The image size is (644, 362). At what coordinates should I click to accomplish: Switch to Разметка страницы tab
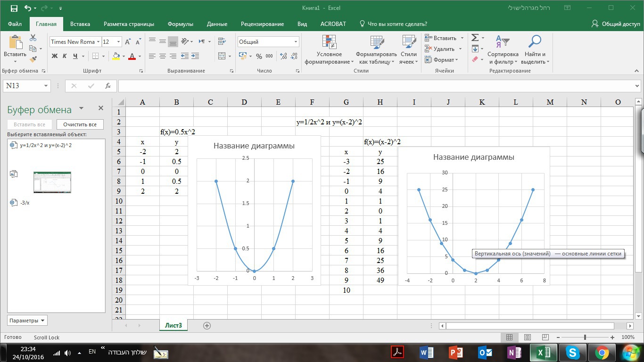[x=129, y=24]
